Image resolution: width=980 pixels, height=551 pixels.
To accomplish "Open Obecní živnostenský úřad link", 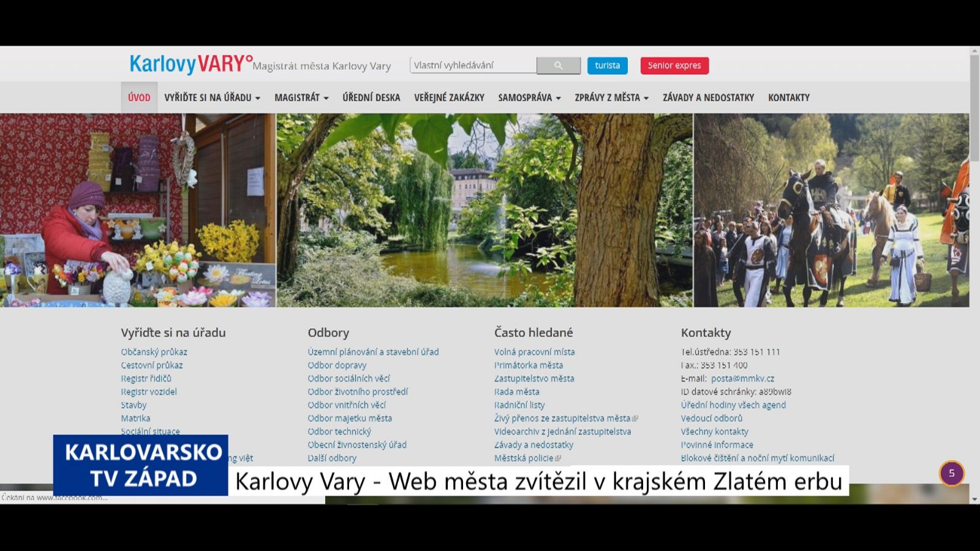I will [x=357, y=445].
